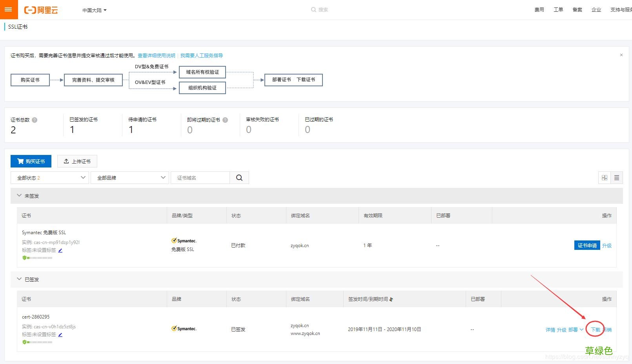632x364 pixels.
Task: Click Symantec logo in cert-2860295 row
Action: [x=184, y=329]
